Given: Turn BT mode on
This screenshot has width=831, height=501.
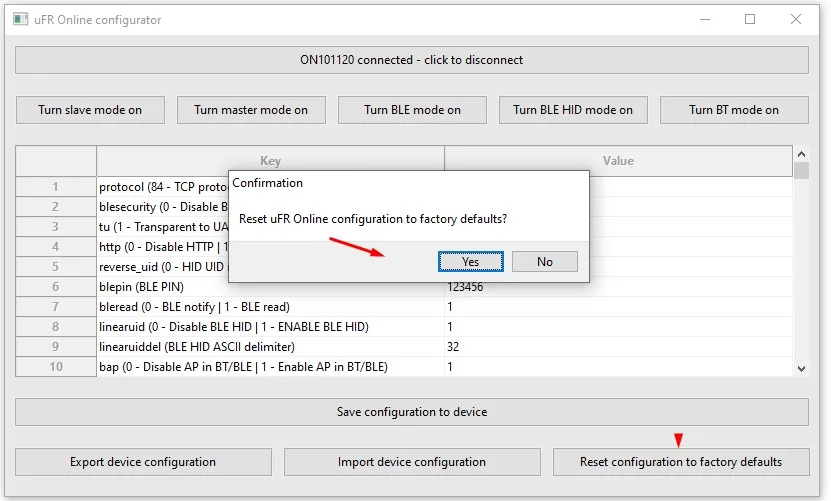Looking at the screenshot, I should 734,110.
